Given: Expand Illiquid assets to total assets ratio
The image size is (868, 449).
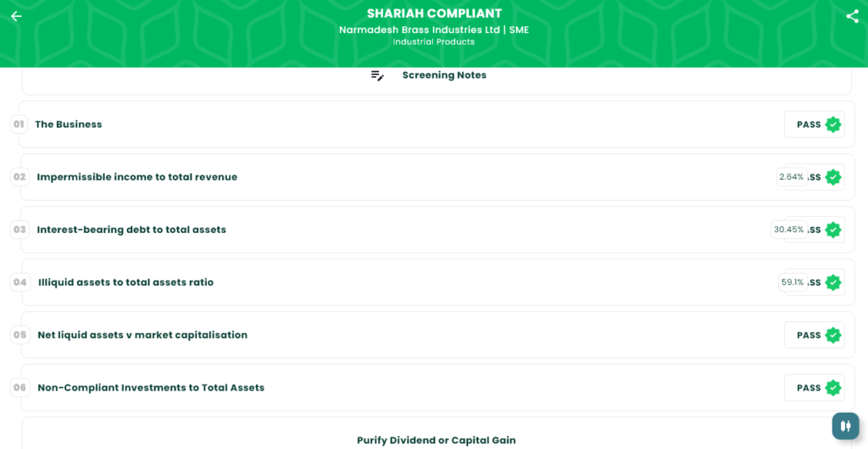Looking at the screenshot, I should [125, 282].
